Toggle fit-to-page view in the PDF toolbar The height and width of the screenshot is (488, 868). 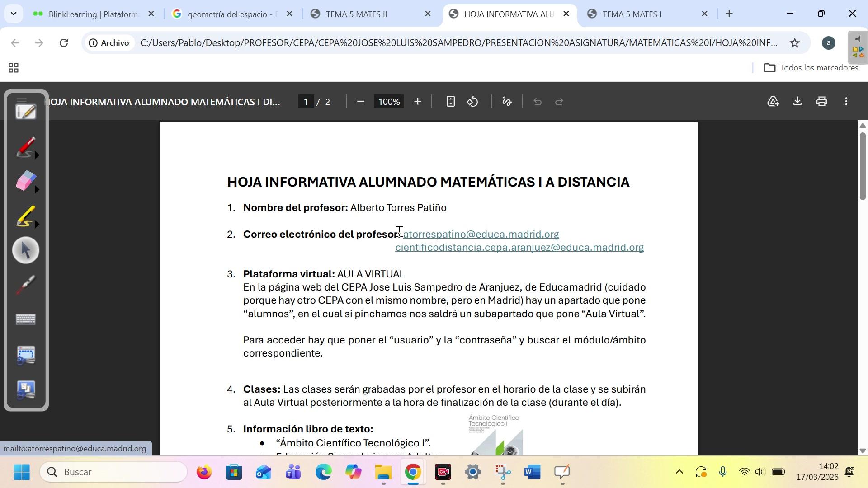(450, 102)
